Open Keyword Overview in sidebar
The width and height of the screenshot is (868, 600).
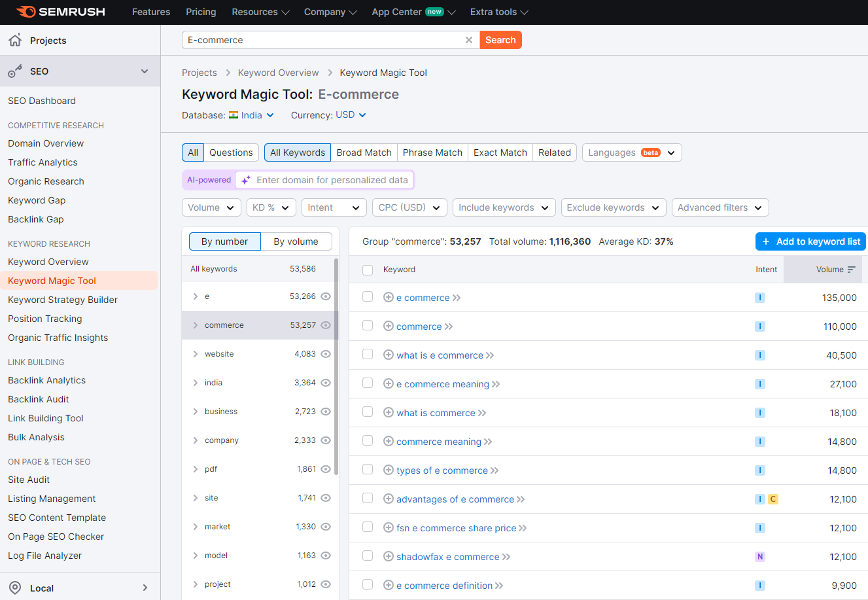tap(48, 262)
